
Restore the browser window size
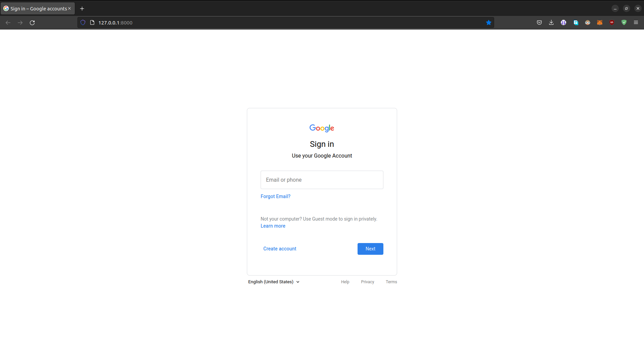pyautogui.click(x=626, y=8)
